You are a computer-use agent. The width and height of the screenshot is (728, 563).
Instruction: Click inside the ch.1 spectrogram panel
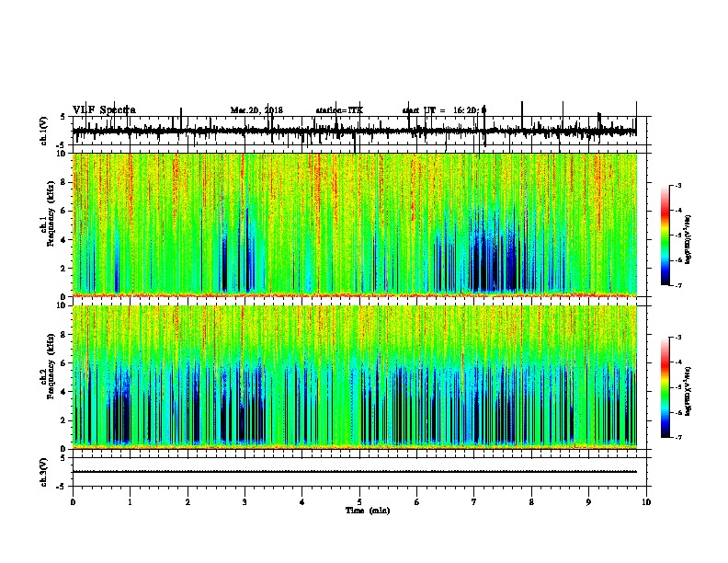click(355, 224)
